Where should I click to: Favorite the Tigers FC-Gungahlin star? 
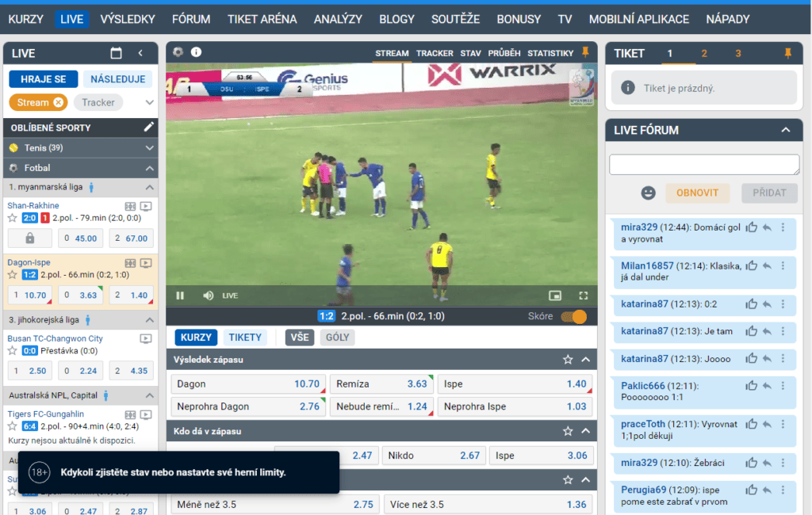point(13,426)
